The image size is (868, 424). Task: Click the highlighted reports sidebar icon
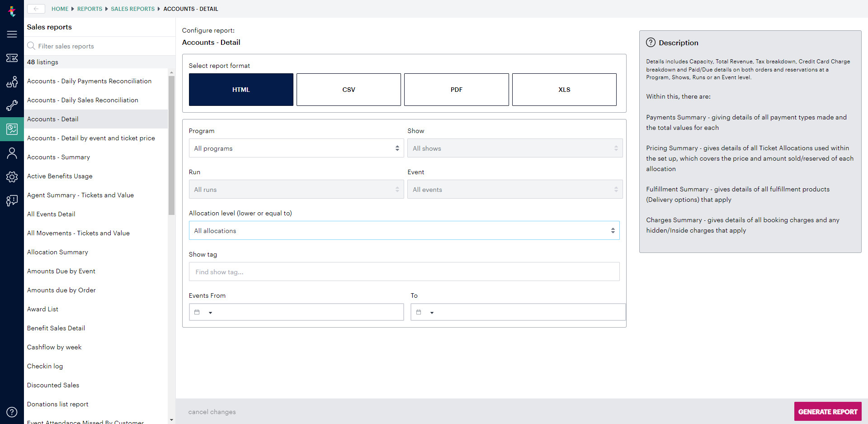pos(12,129)
